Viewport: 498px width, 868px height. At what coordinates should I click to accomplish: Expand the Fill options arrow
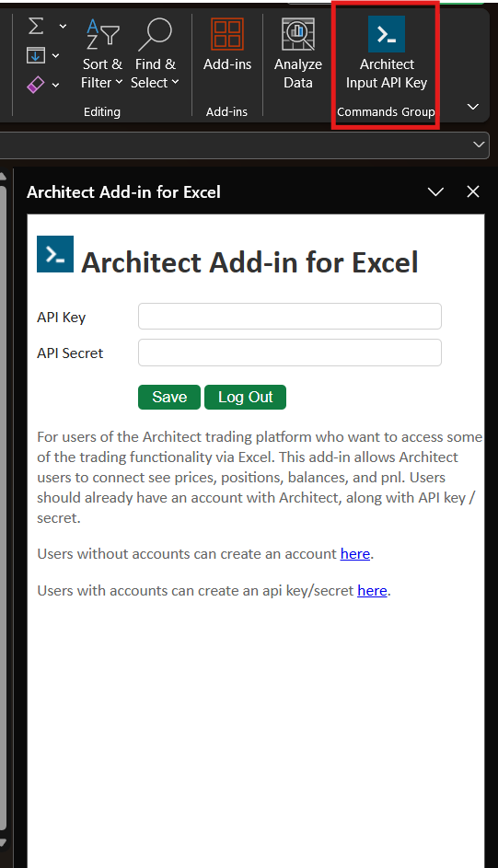point(55,55)
